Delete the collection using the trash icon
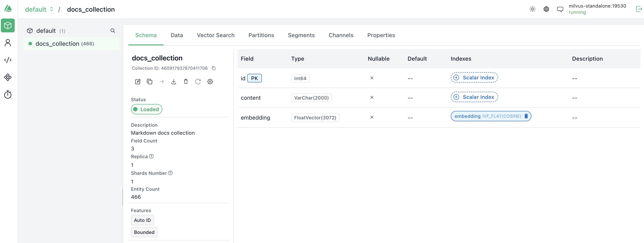This screenshot has width=644, height=243. tap(186, 82)
